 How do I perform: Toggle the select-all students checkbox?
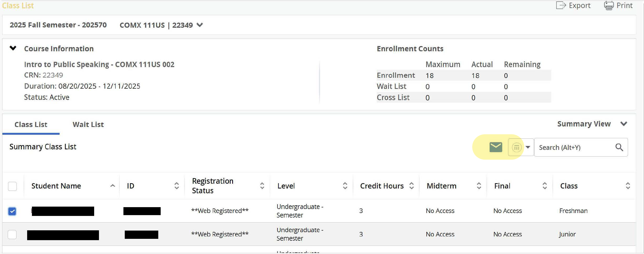13,186
